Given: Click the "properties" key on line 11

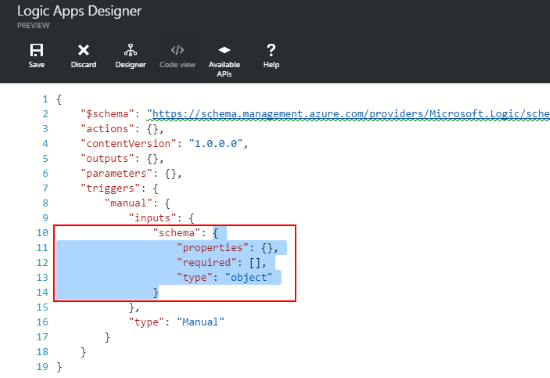Looking at the screenshot, I should click(x=213, y=248).
